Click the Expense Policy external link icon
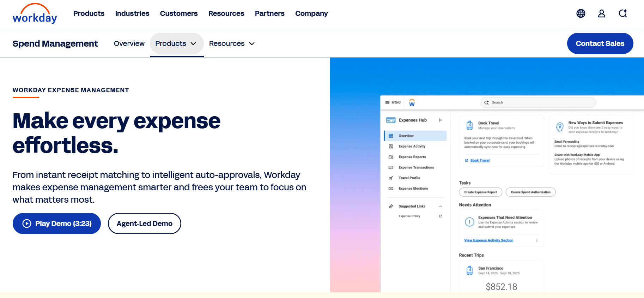This screenshot has width=644, height=298. (x=441, y=216)
